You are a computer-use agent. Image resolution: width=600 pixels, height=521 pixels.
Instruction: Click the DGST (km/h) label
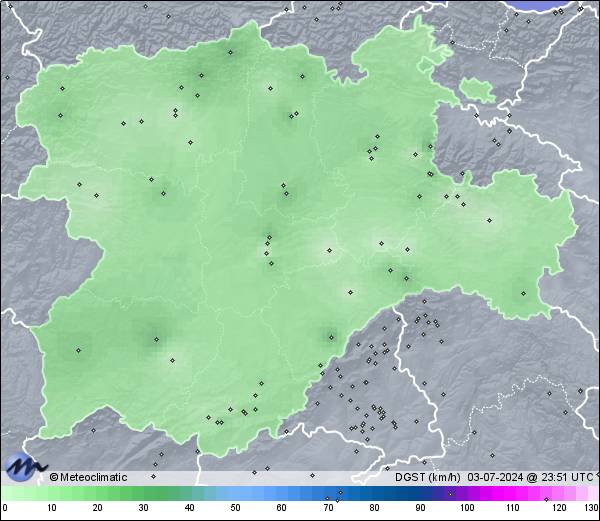pos(428,477)
